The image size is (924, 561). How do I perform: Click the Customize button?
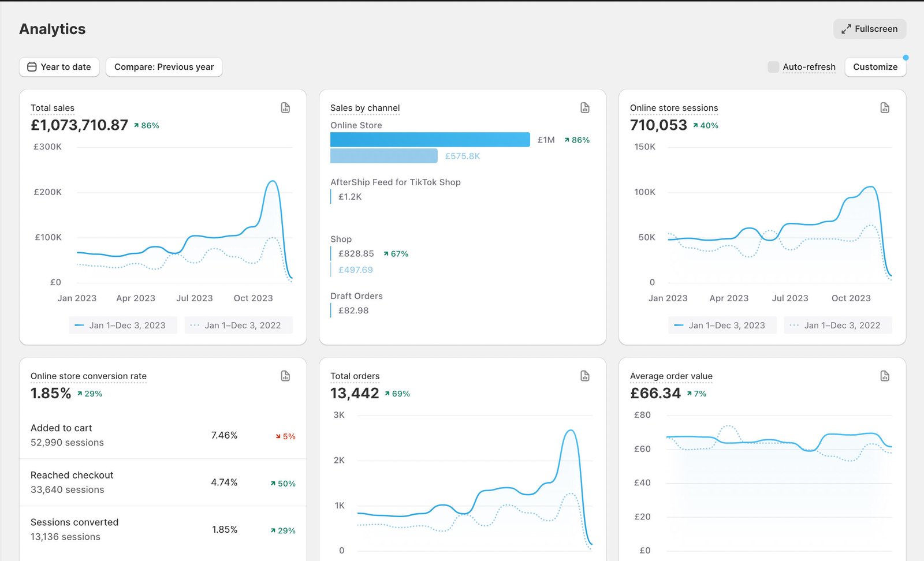tap(875, 67)
